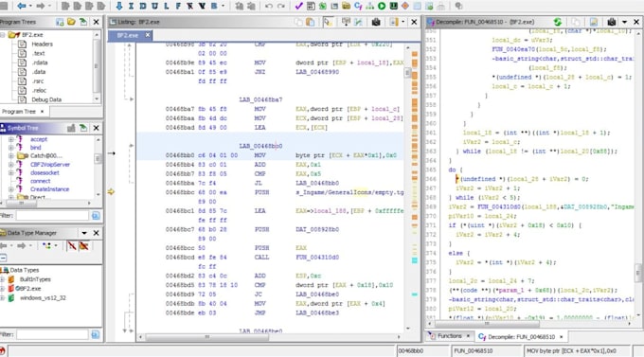Click the Cf decompiler icon in the toolbar
Image resolution: width=644 pixels, height=357 pixels.
click(358, 6)
